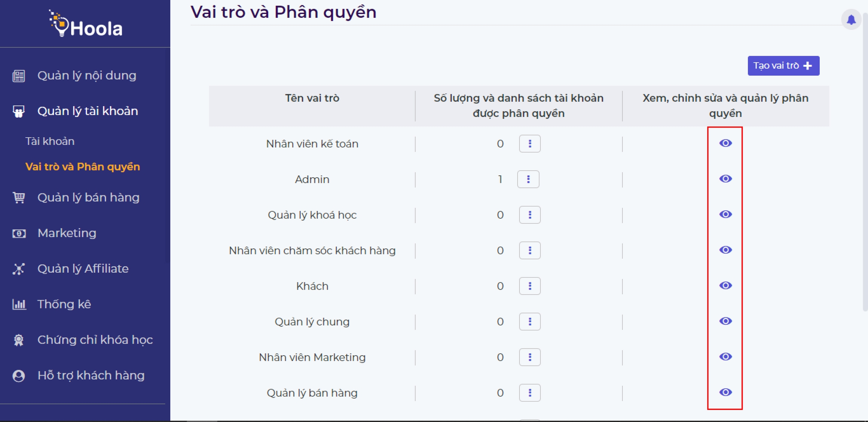View permissions for the Khách role
The width and height of the screenshot is (868, 422).
click(x=725, y=285)
